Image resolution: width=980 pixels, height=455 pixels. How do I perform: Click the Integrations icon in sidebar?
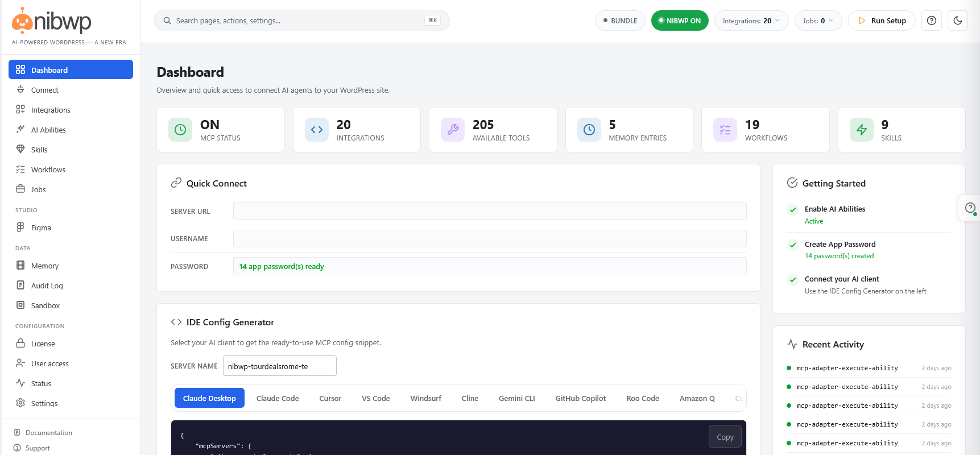click(20, 109)
